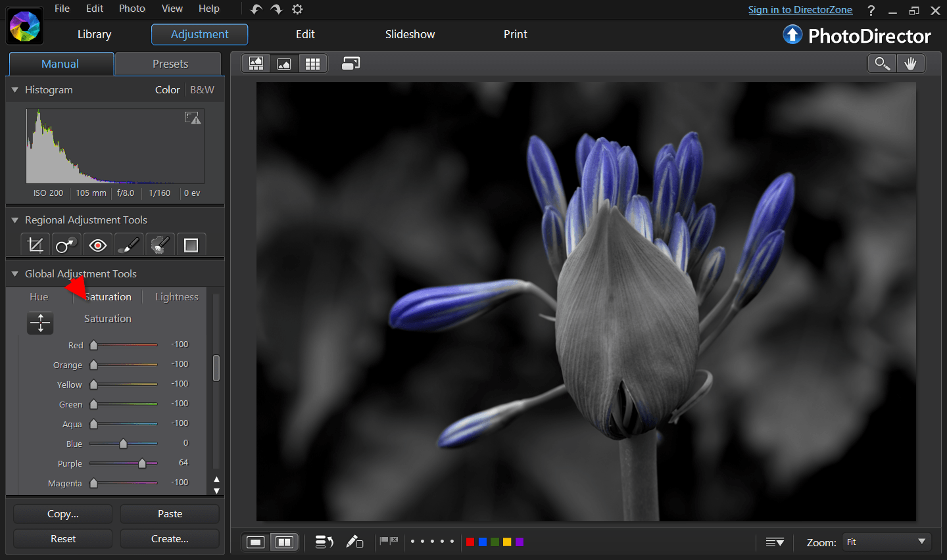This screenshot has width=947, height=560.
Task: Click the adjustment history icon
Action: [324, 542]
